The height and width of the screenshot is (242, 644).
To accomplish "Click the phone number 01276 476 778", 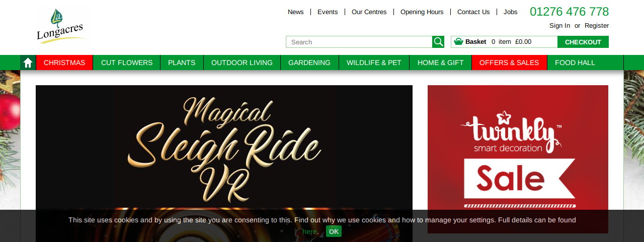I will [x=570, y=12].
